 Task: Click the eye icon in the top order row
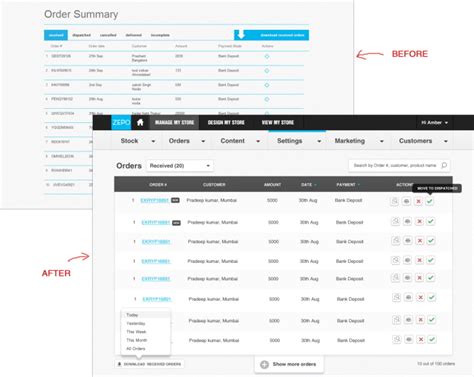(406, 201)
